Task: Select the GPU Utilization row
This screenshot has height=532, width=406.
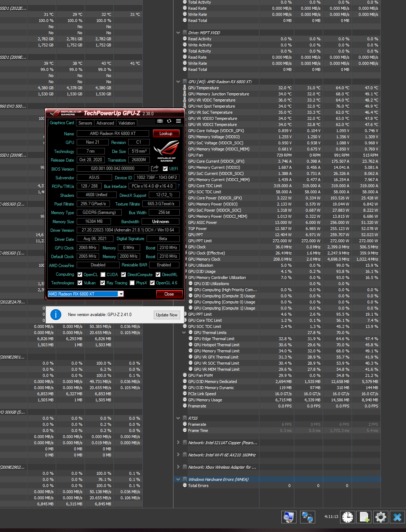Action: [281, 265]
